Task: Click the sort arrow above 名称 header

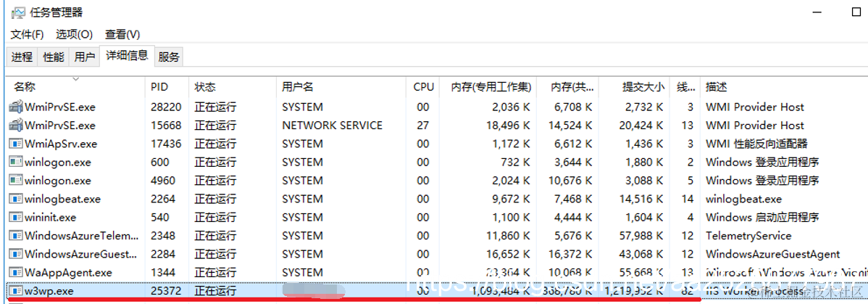Action: (76, 79)
